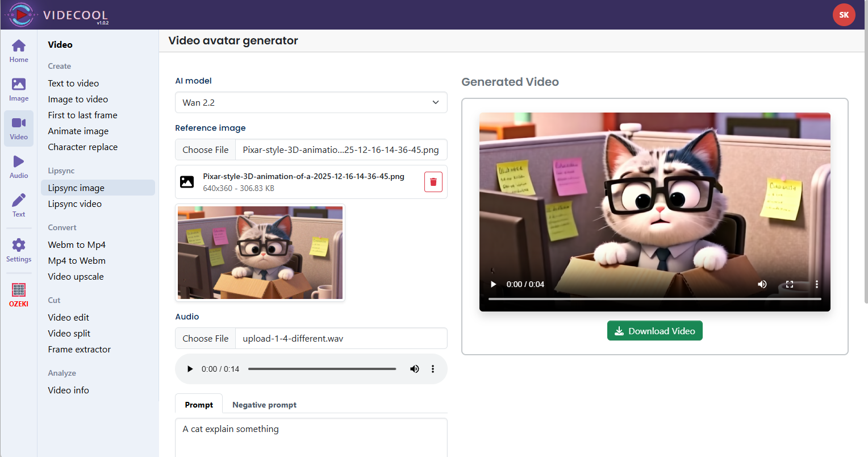Mute the uploaded audio clip
The width and height of the screenshot is (868, 457).
pyautogui.click(x=415, y=369)
